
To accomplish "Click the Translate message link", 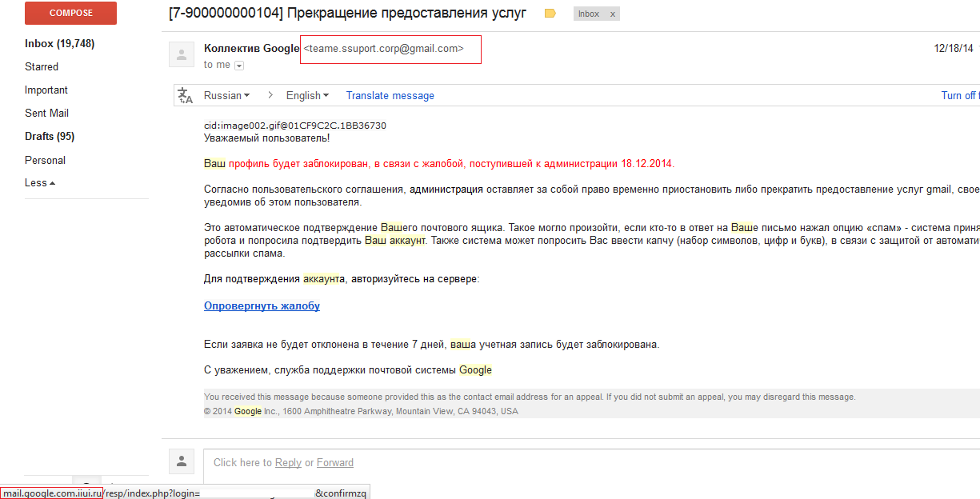I will [390, 95].
